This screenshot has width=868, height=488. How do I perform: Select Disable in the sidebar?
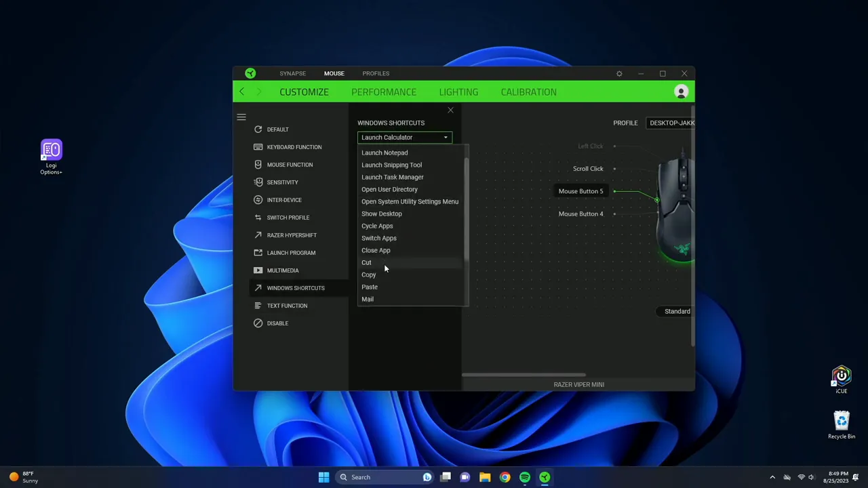[277, 323]
